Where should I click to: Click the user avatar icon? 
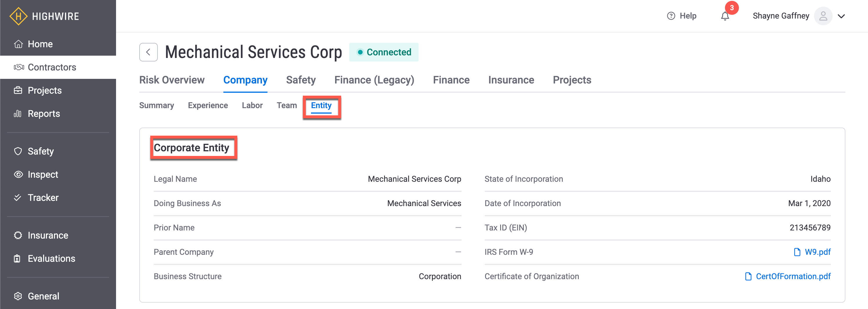pyautogui.click(x=823, y=16)
